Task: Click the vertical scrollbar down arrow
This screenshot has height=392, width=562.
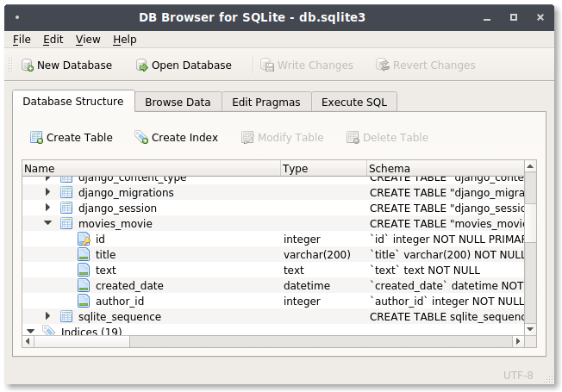Action: (530, 329)
